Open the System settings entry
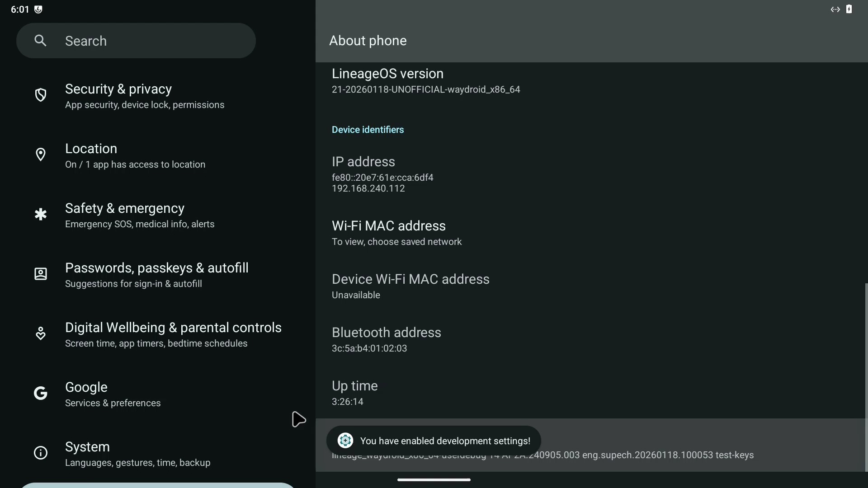The image size is (868, 488). [x=137, y=454]
